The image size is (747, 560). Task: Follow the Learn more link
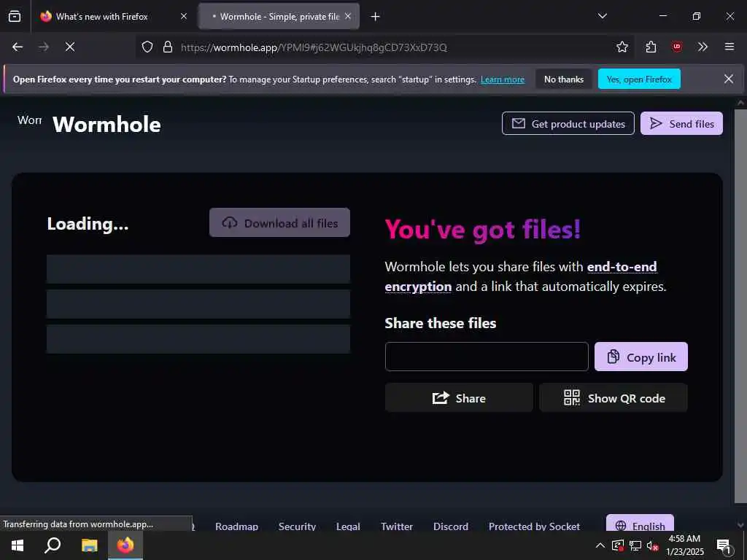click(x=502, y=79)
